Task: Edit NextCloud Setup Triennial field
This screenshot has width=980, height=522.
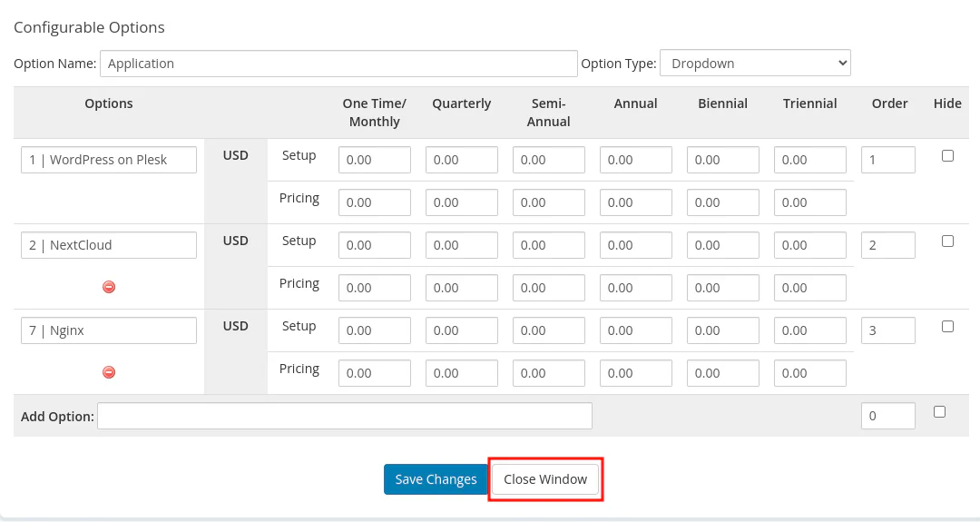Action: (810, 245)
